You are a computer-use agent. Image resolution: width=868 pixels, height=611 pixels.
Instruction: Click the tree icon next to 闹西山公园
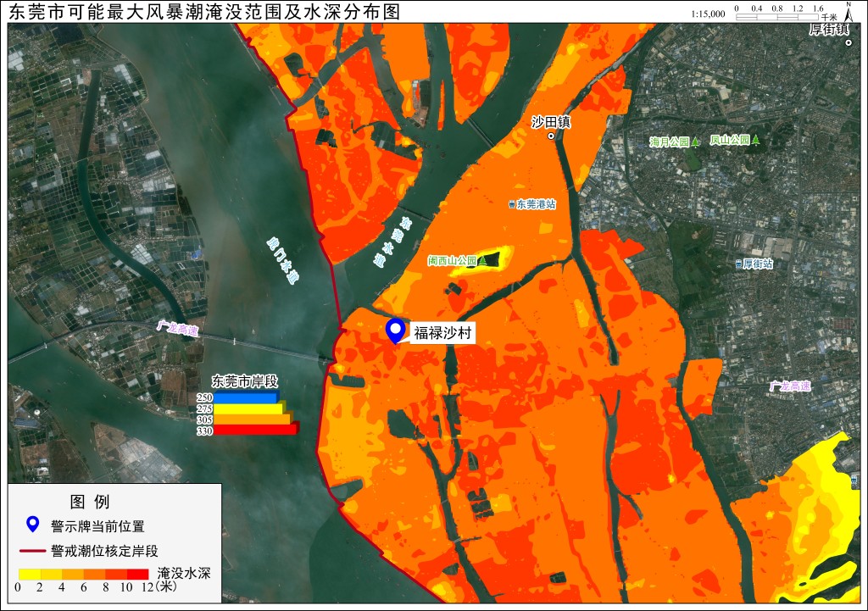pyautogui.click(x=482, y=260)
